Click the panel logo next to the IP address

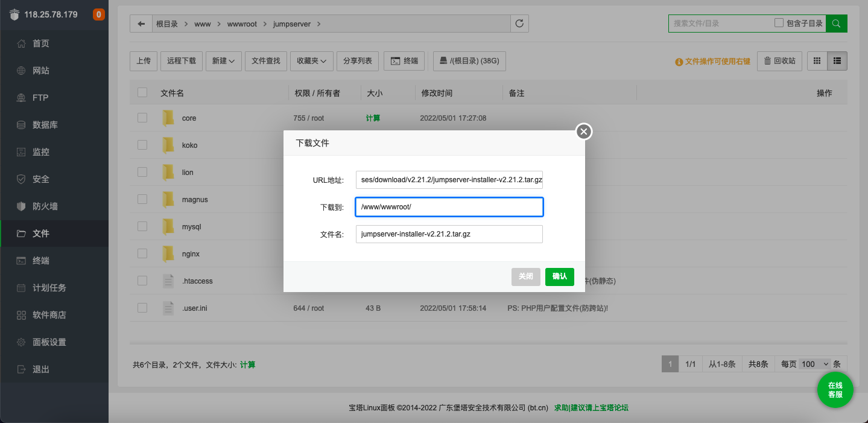tap(14, 14)
